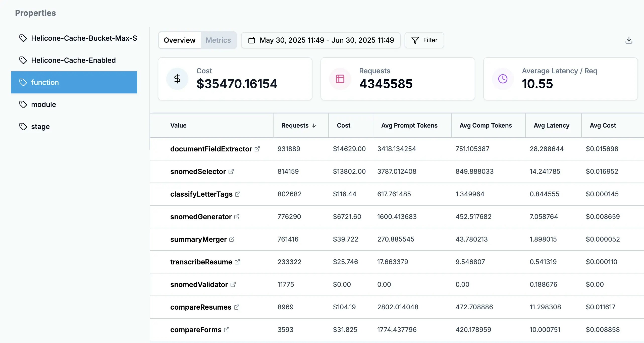The height and width of the screenshot is (343, 644).
Task: Click the calendar icon in the date range picker
Action: pos(252,40)
